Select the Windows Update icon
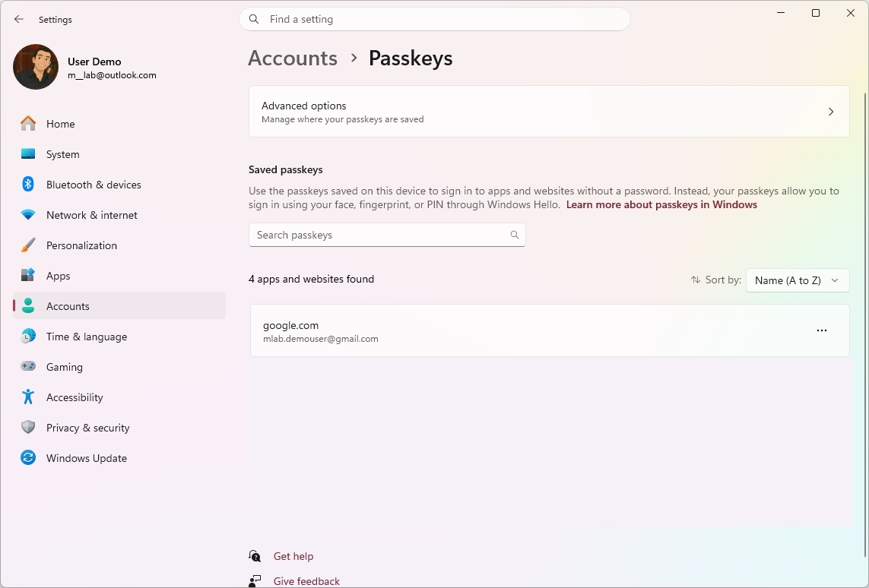 [x=28, y=458]
